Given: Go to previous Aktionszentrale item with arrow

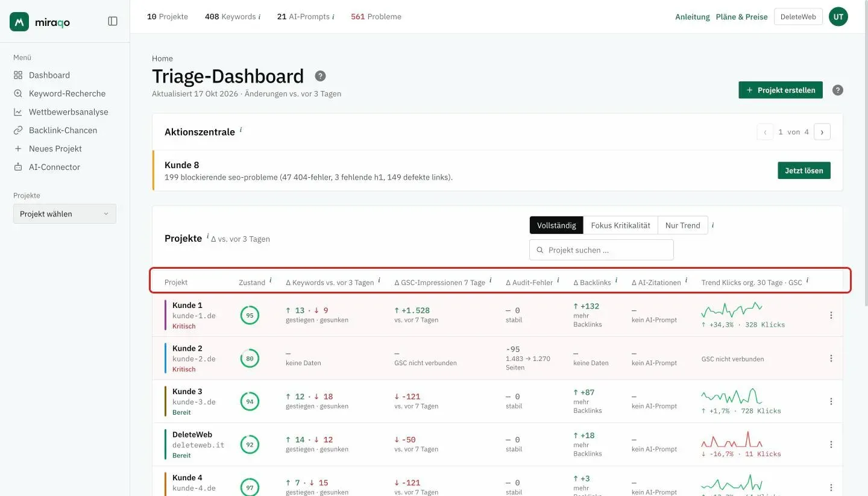Looking at the screenshot, I should pos(765,132).
